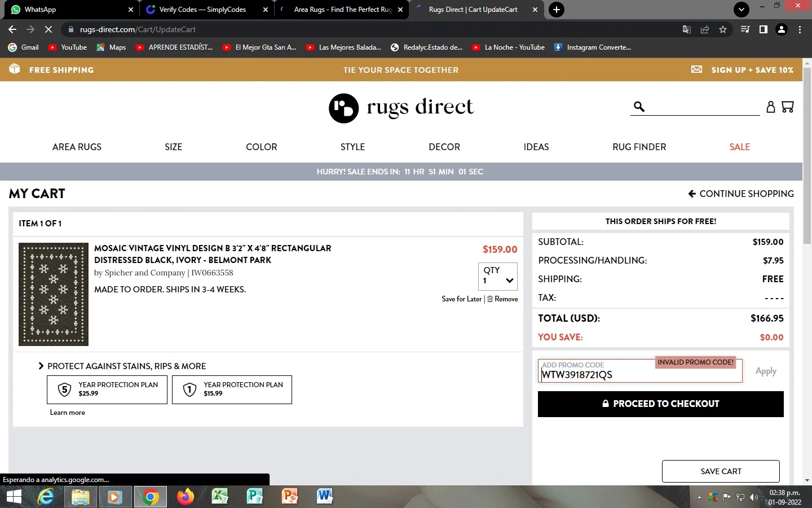Viewport: 812px width, 508px height.
Task: Open Chrome profile avatar
Action: [782, 29]
